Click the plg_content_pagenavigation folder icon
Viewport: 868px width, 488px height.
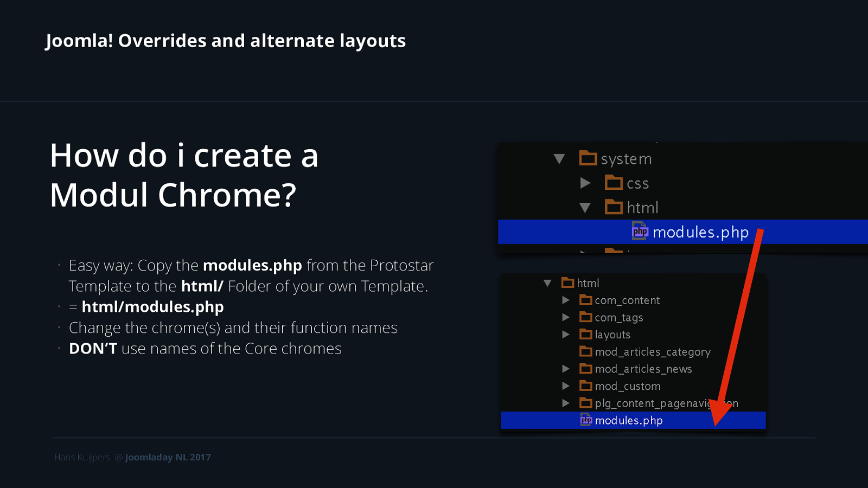[586, 403]
